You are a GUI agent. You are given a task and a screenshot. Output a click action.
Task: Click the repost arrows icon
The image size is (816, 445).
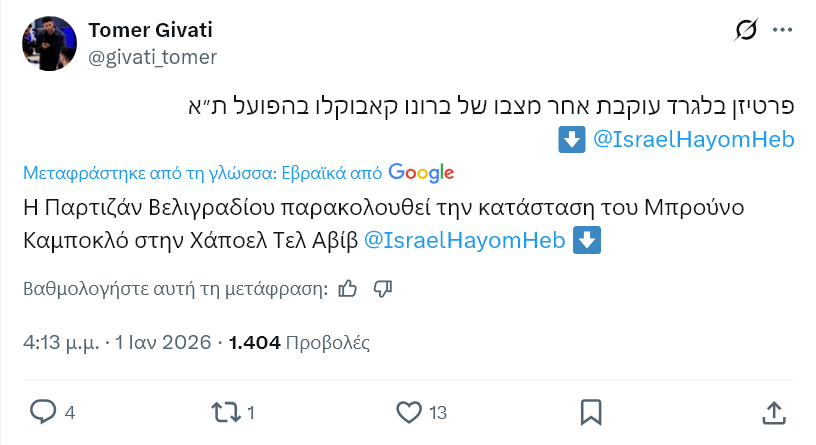click(x=225, y=412)
